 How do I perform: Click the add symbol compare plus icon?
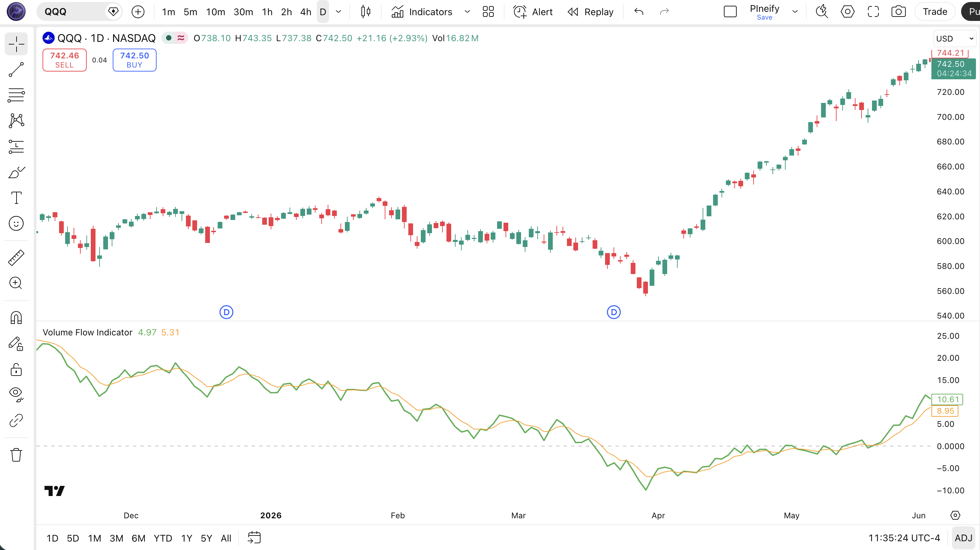[138, 12]
